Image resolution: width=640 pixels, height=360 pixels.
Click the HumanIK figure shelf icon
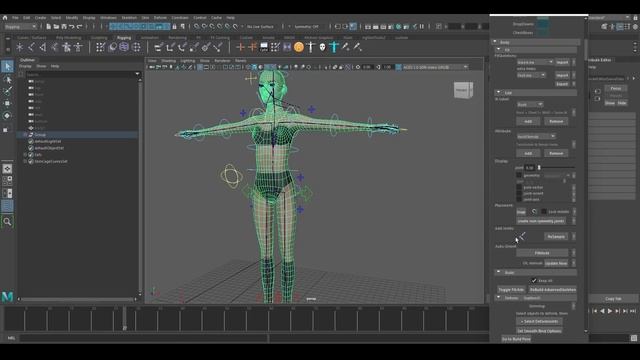66,47
